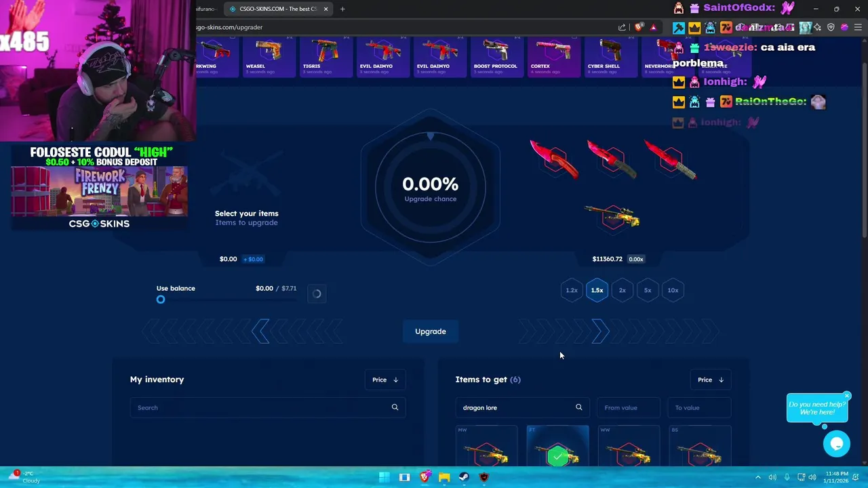Close the CSGO-SKINS.COM tab

(325, 9)
